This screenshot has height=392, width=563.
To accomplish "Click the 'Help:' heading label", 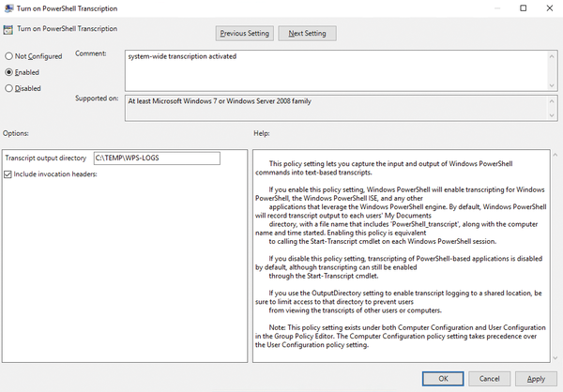I will pyautogui.click(x=262, y=133).
